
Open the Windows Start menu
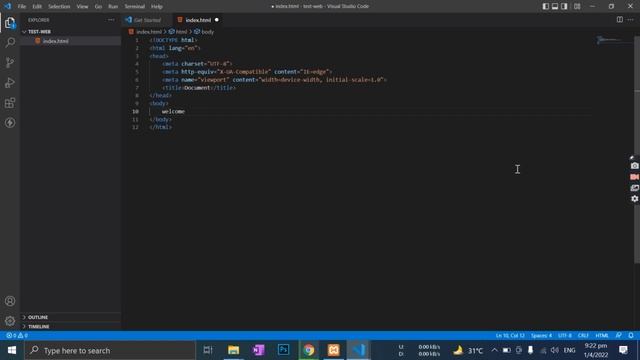pyautogui.click(x=12, y=350)
